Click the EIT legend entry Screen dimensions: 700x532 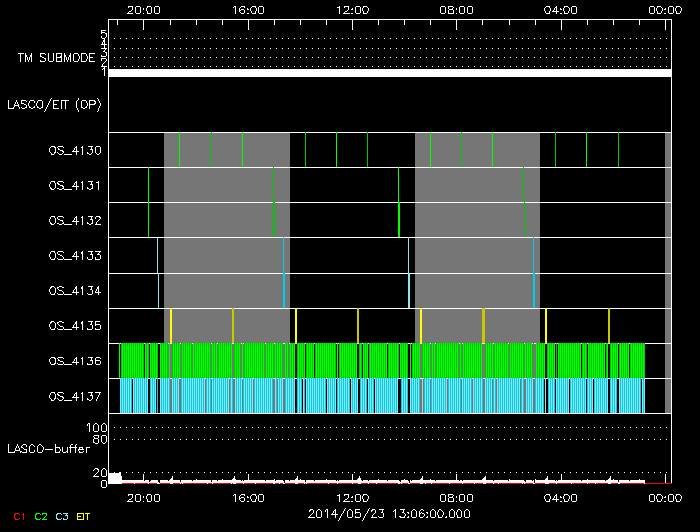84,517
